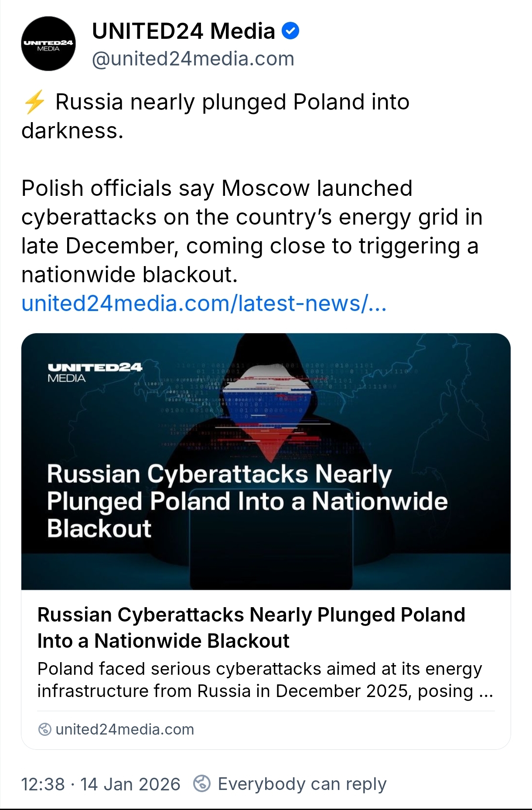
Task: Click the globe icon beside united24media.com
Action: (44, 729)
